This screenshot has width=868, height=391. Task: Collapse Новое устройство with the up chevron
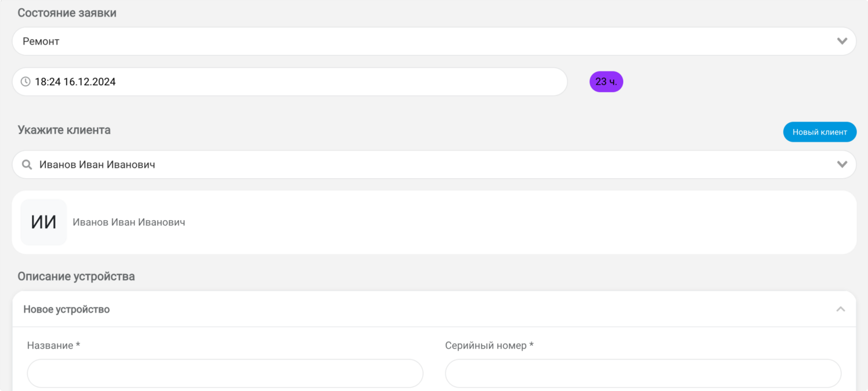point(841,309)
